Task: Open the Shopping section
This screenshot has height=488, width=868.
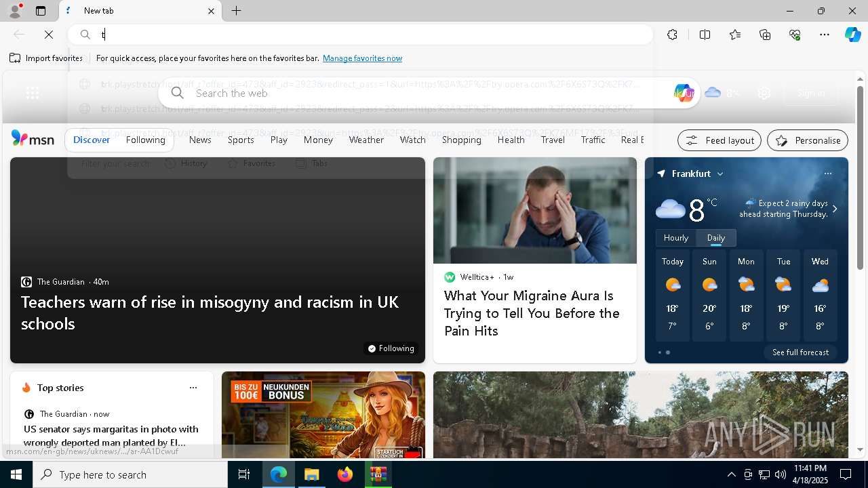Action: click(461, 140)
